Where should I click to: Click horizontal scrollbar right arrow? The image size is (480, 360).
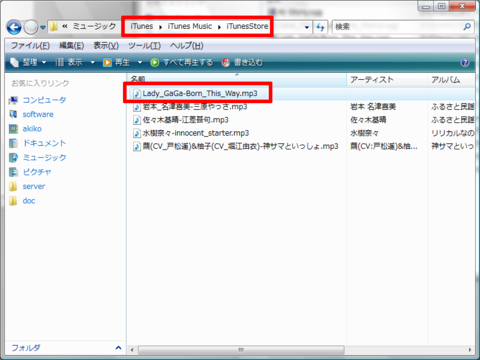click(470, 350)
